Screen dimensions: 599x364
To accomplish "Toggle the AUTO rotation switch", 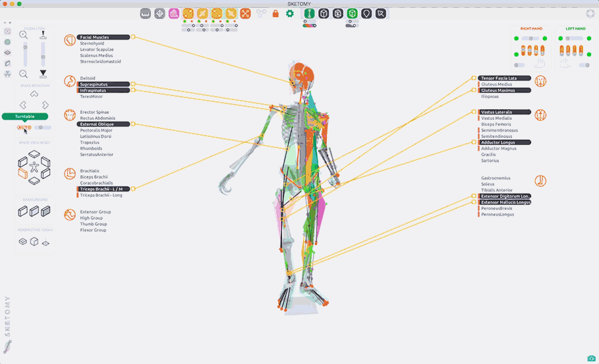I will [x=43, y=127].
